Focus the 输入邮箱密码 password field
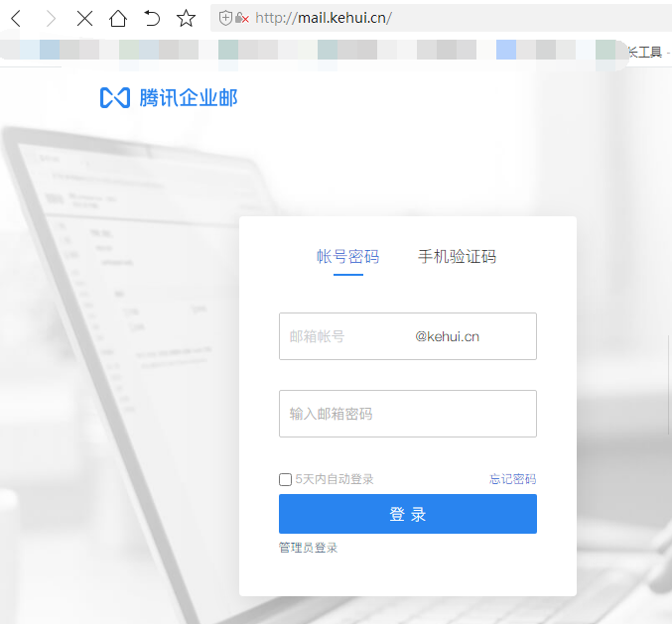672x624 pixels. 407,414
